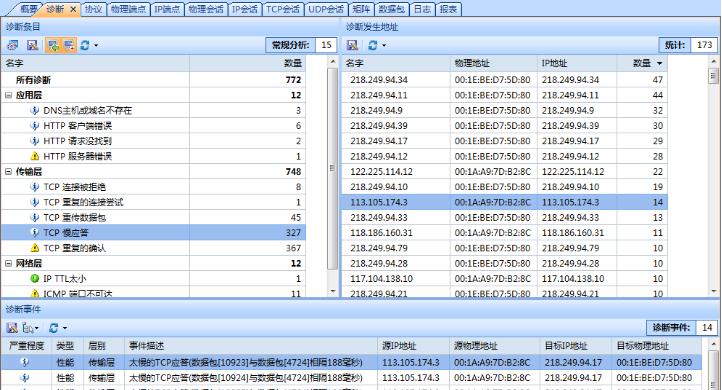Click the warning icon beside HTTP 服务器错误
This screenshot has height=390, width=722.
pyautogui.click(x=34, y=156)
